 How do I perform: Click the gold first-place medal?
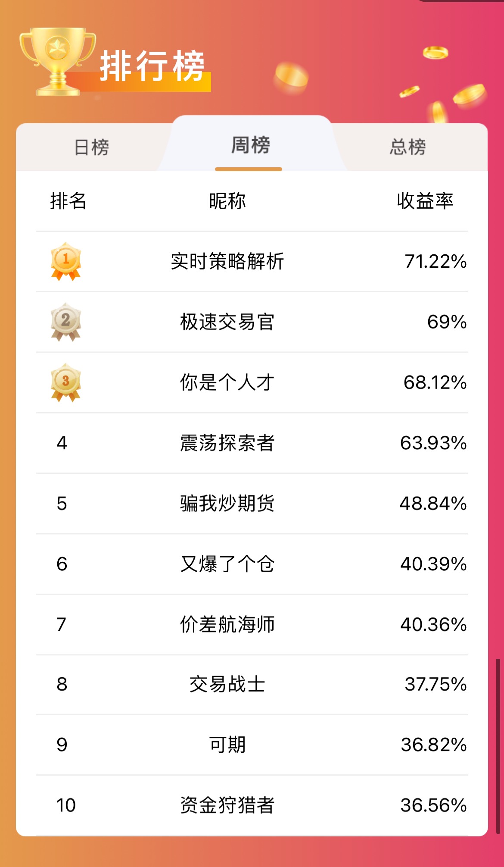coord(66,262)
